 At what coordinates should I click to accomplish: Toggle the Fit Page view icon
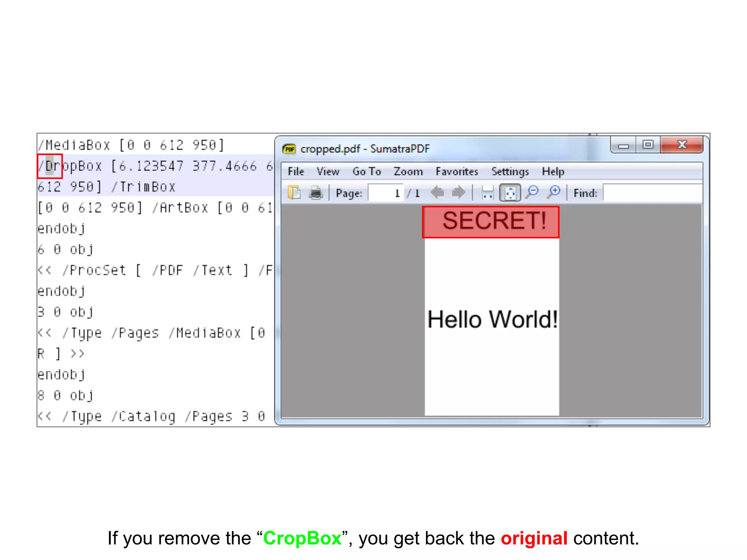(x=510, y=192)
